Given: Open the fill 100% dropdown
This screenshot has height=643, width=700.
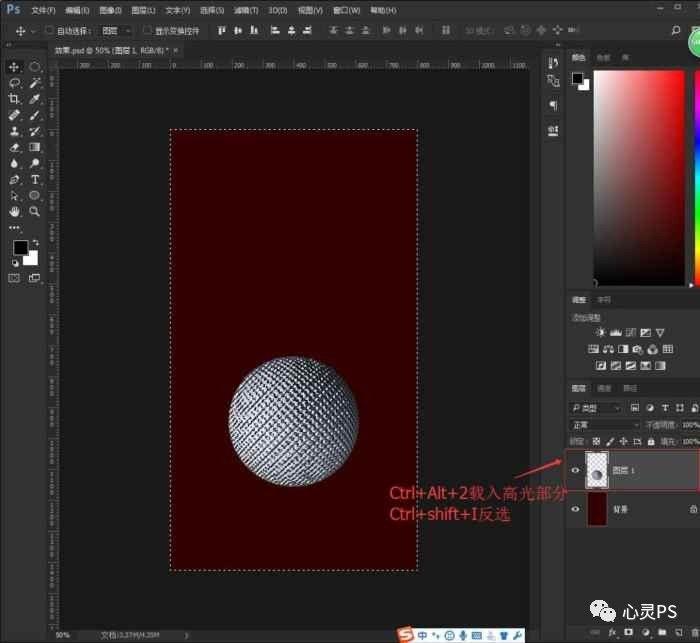Looking at the screenshot, I should coord(691,442).
